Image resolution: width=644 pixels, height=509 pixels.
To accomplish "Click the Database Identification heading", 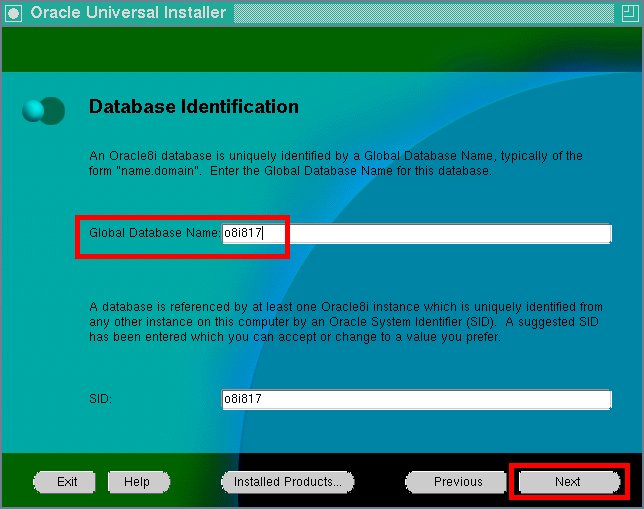I will [194, 107].
